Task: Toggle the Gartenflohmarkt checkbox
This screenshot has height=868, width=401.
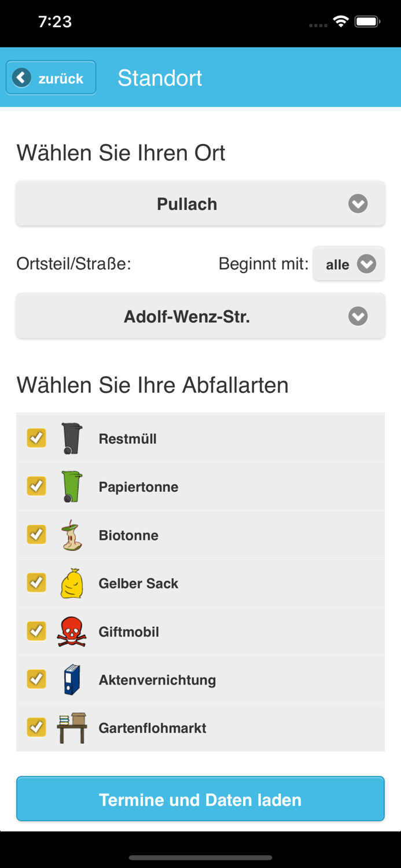Action: (36, 727)
